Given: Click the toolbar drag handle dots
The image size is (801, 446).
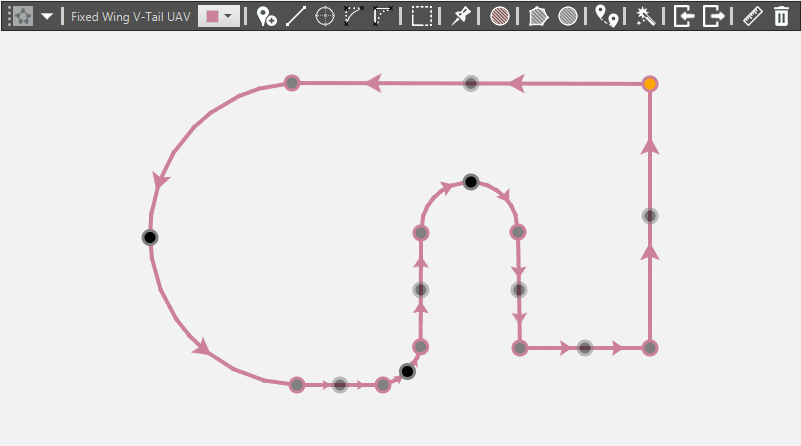Looking at the screenshot, I should pyautogui.click(x=9, y=16).
